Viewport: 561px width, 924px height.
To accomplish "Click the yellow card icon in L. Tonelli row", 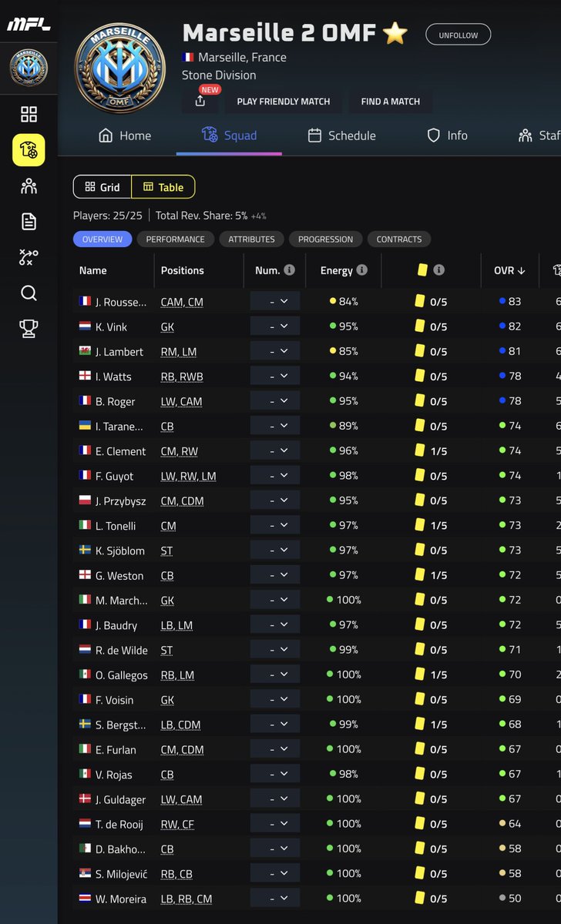I will coord(420,525).
